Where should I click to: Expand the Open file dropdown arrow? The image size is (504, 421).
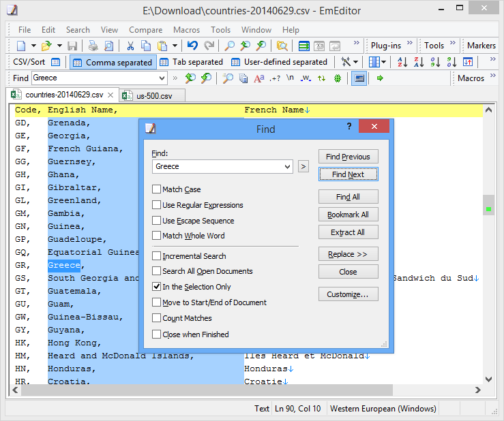click(x=59, y=46)
